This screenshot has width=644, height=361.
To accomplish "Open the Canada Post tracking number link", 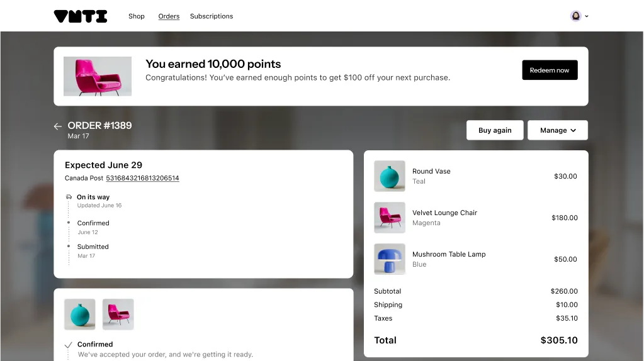I will (142, 178).
